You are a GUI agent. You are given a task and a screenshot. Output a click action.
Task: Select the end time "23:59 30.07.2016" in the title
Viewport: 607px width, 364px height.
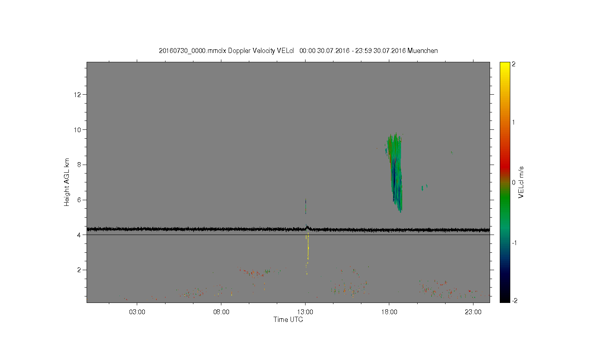coord(380,51)
